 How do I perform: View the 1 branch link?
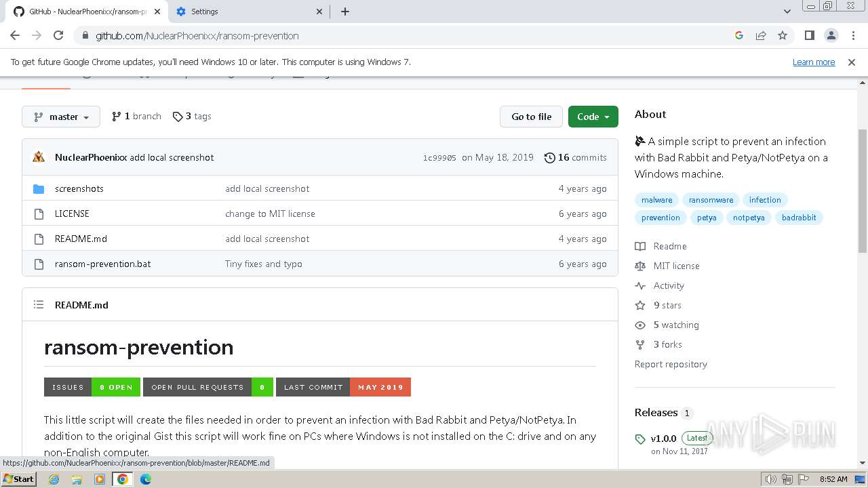(136, 117)
